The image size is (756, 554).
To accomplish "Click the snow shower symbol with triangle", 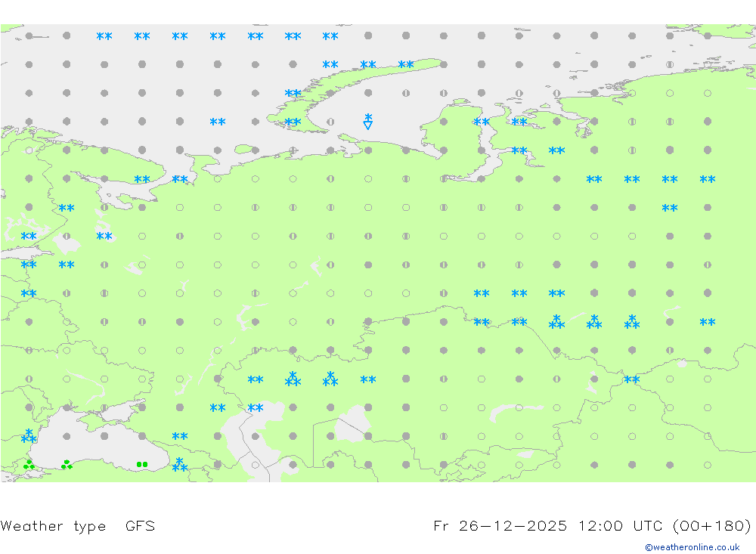I will 368,122.
